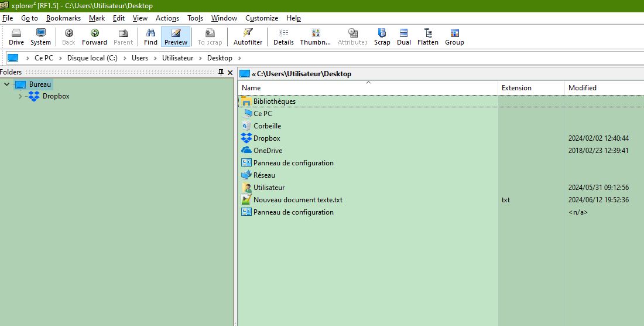The width and height of the screenshot is (644, 326).
Task: Open the System toolbar button
Action: point(40,36)
